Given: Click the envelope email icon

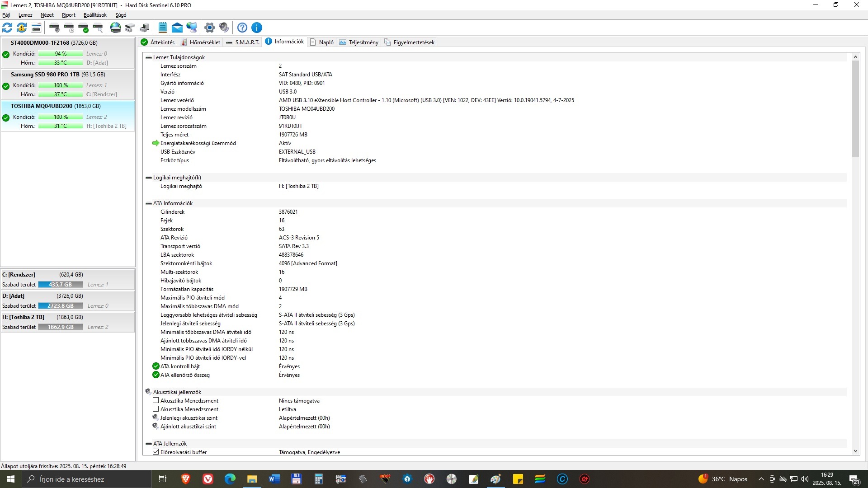Looking at the screenshot, I should click(177, 28).
